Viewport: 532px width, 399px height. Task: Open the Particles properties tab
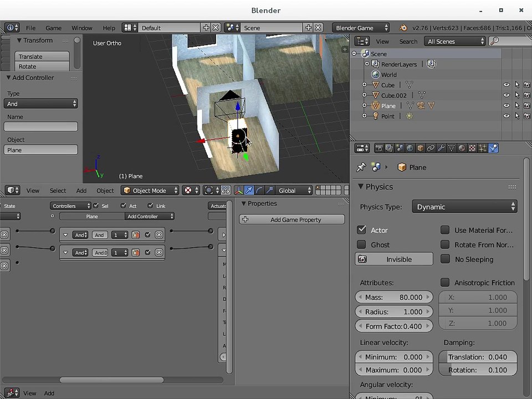click(483, 149)
